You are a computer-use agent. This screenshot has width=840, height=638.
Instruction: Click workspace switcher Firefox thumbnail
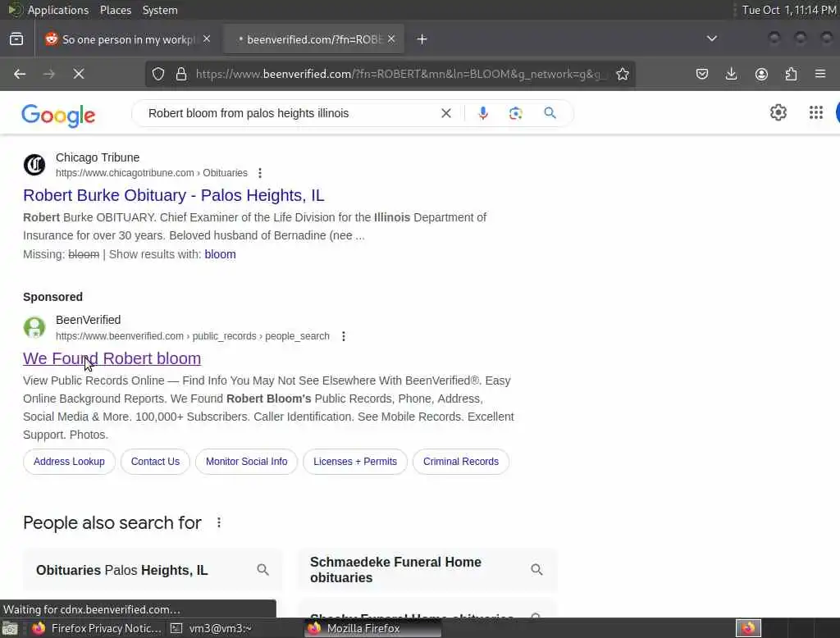(748, 628)
